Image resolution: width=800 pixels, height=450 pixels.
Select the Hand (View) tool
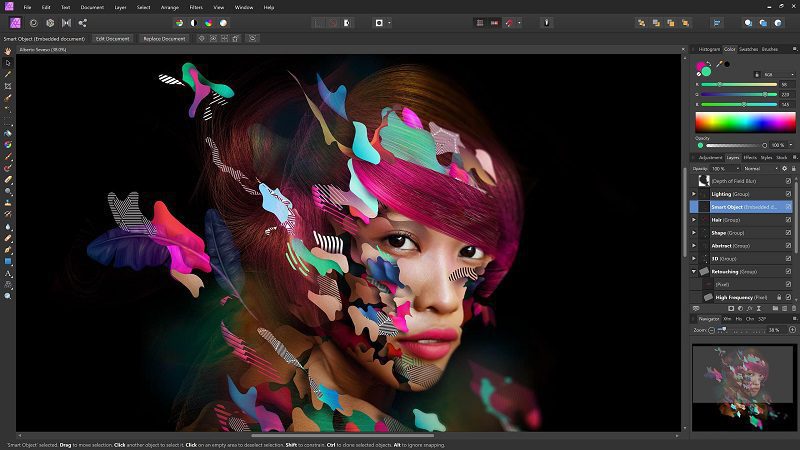pyautogui.click(x=8, y=51)
